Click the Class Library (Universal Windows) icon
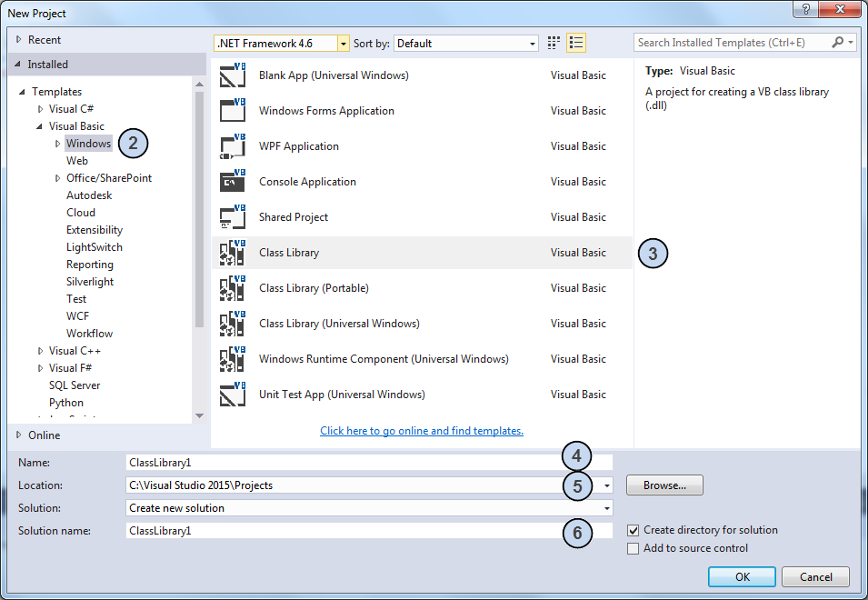Viewport: 868px width, 600px height. pyautogui.click(x=233, y=324)
